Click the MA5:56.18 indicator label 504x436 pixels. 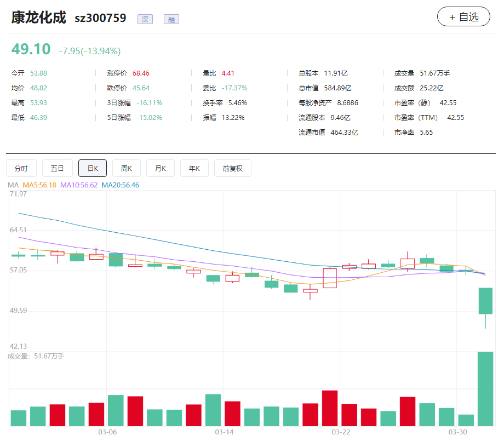[x=39, y=185]
